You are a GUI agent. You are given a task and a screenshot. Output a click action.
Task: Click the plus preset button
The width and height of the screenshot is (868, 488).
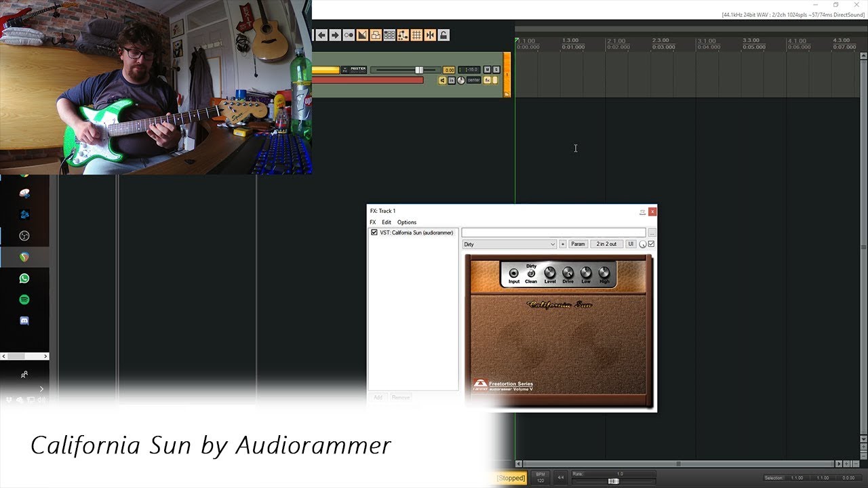563,244
